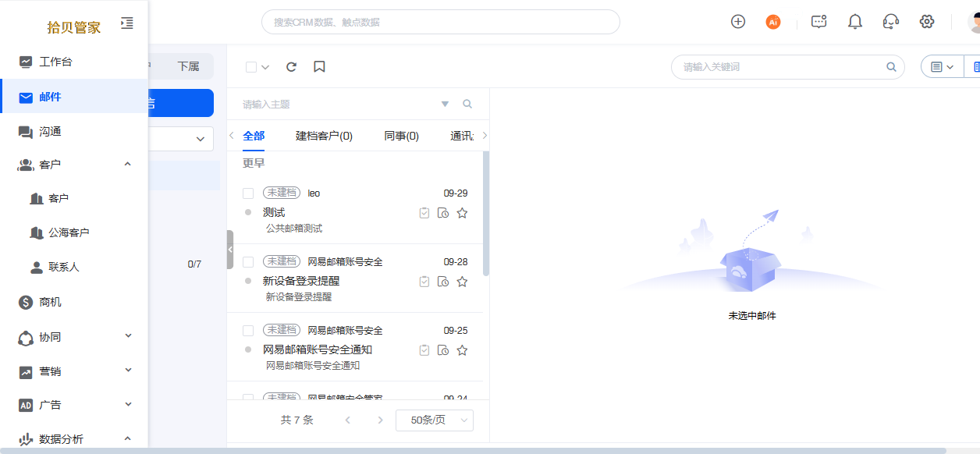Expand the 广告 menu chevron

[128, 404]
